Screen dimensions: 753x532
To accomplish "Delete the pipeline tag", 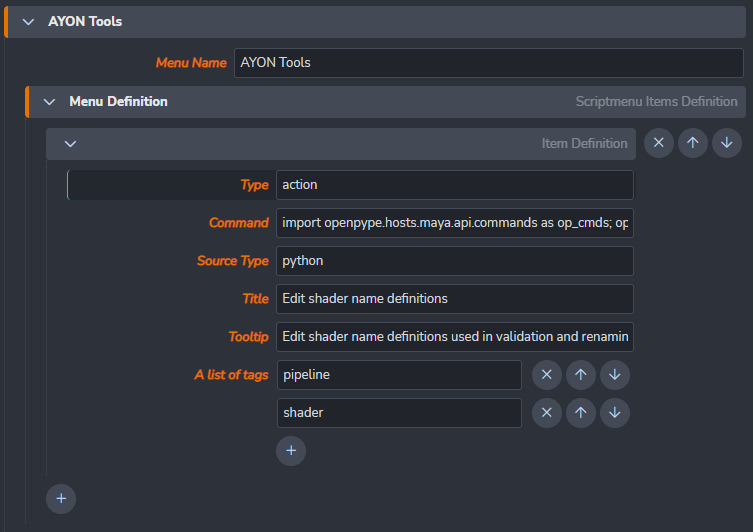I will coord(547,375).
